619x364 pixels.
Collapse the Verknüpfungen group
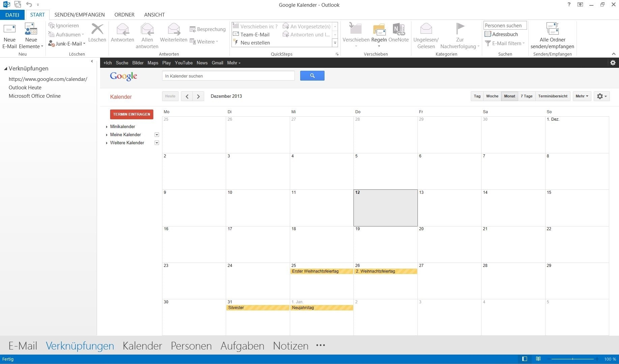(x=5, y=68)
